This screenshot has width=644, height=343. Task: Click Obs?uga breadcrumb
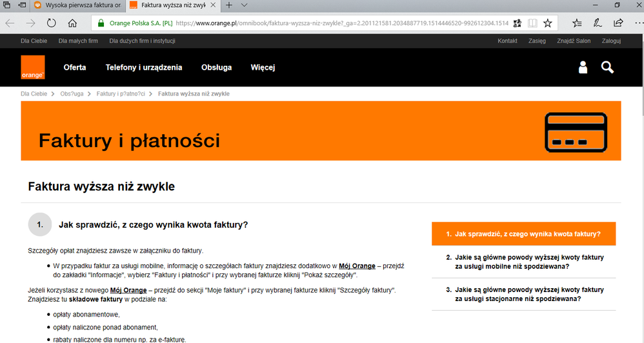pyautogui.click(x=72, y=94)
